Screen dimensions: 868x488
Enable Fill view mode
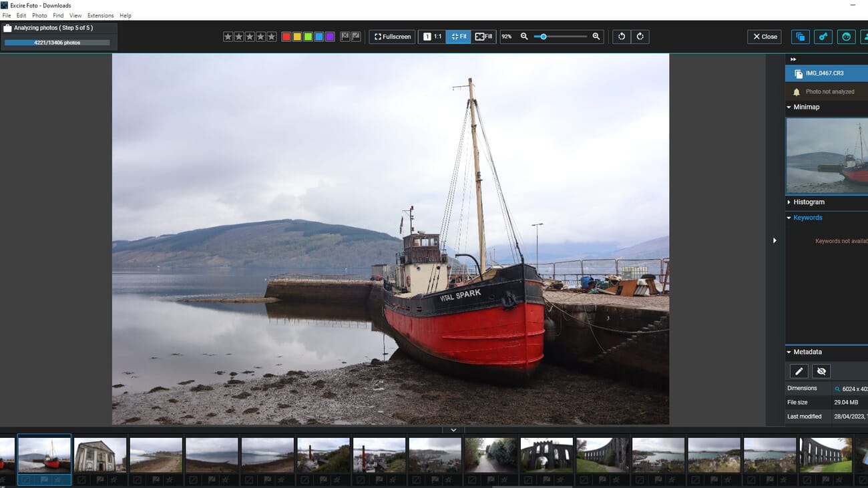click(482, 37)
